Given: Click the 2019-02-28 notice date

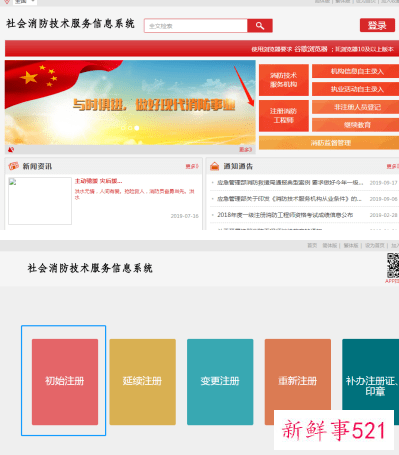Looking at the screenshot, I should click(x=384, y=215).
